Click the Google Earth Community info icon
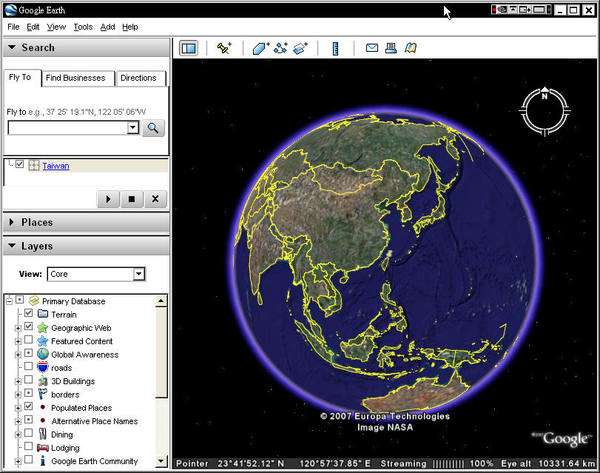600x473 pixels. [43, 461]
